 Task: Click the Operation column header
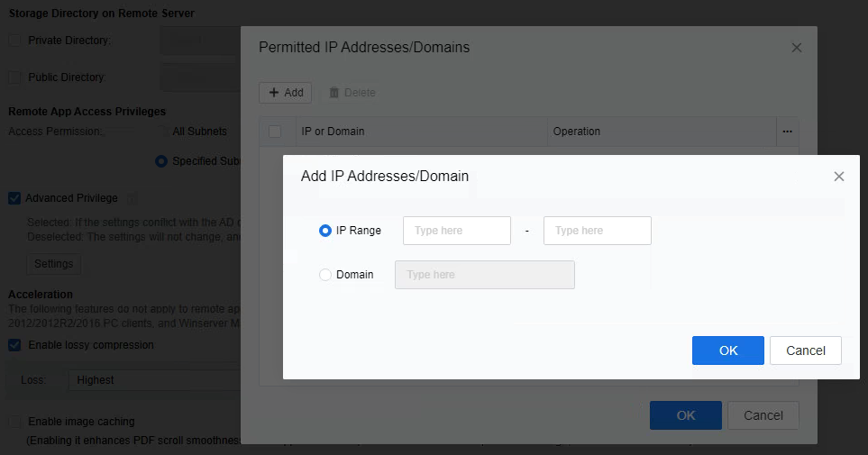[x=577, y=132]
